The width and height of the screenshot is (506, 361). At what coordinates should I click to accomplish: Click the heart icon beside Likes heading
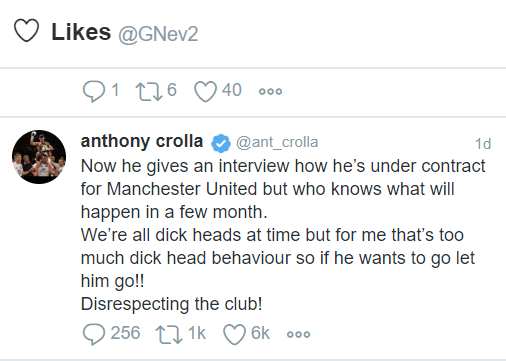tap(26, 30)
